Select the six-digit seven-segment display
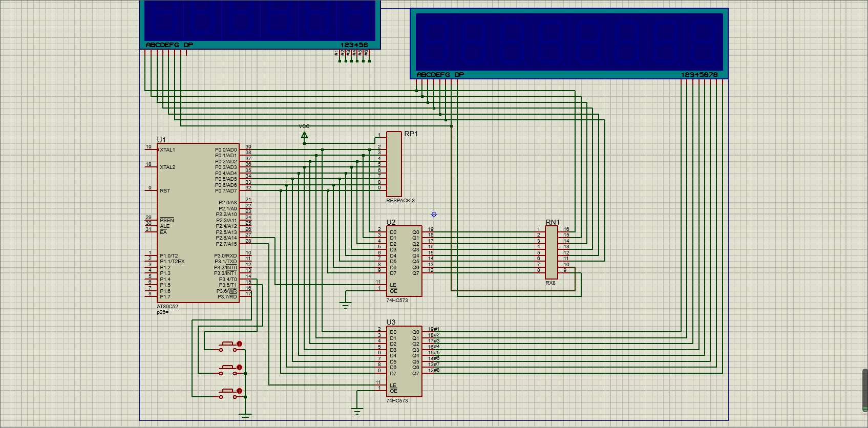The width and height of the screenshot is (868, 428). 260,24
